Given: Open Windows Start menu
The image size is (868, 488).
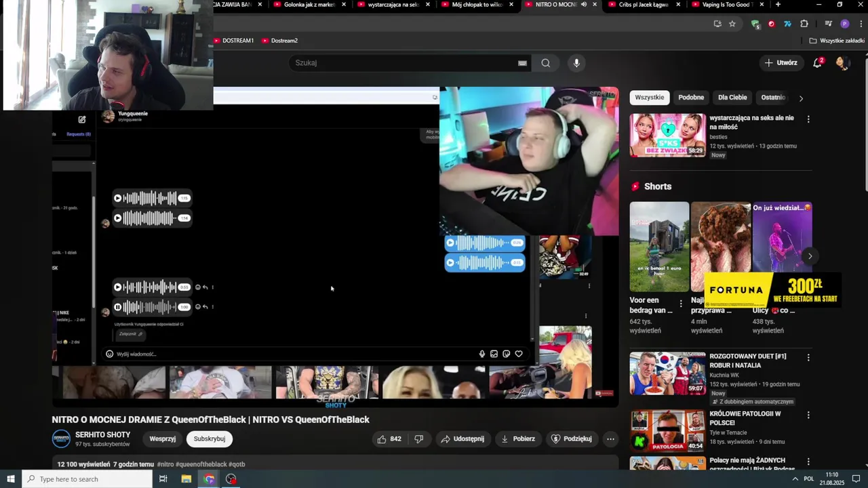Looking at the screenshot, I should (11, 479).
